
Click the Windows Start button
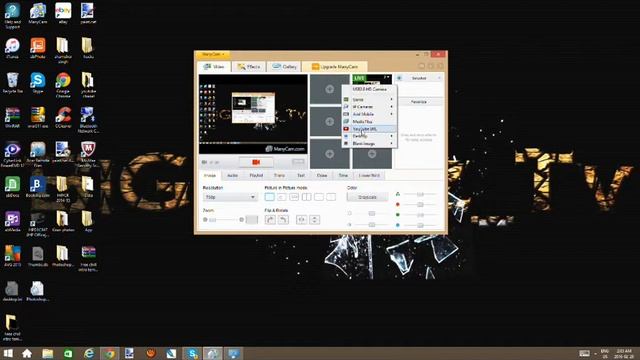[8, 353]
